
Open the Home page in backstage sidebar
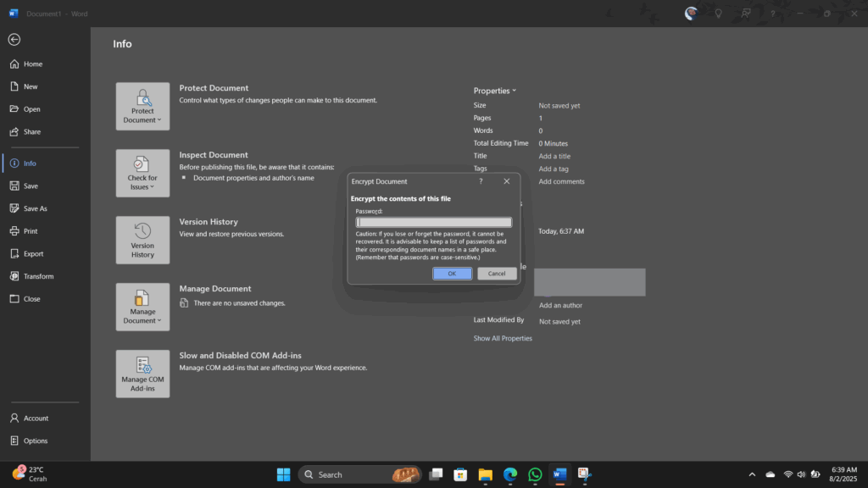(x=33, y=64)
